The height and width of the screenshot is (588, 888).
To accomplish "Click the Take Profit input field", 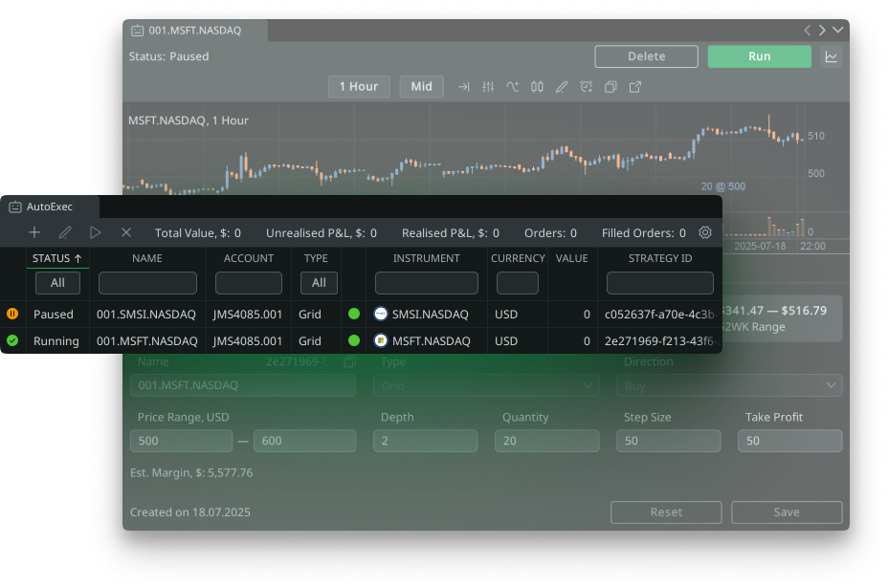I will tap(789, 441).
